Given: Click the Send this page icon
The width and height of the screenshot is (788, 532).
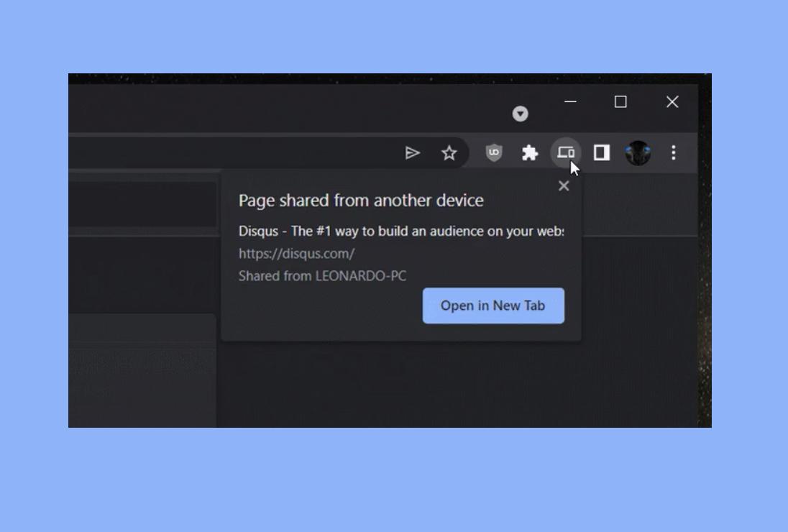Looking at the screenshot, I should pyautogui.click(x=413, y=152).
